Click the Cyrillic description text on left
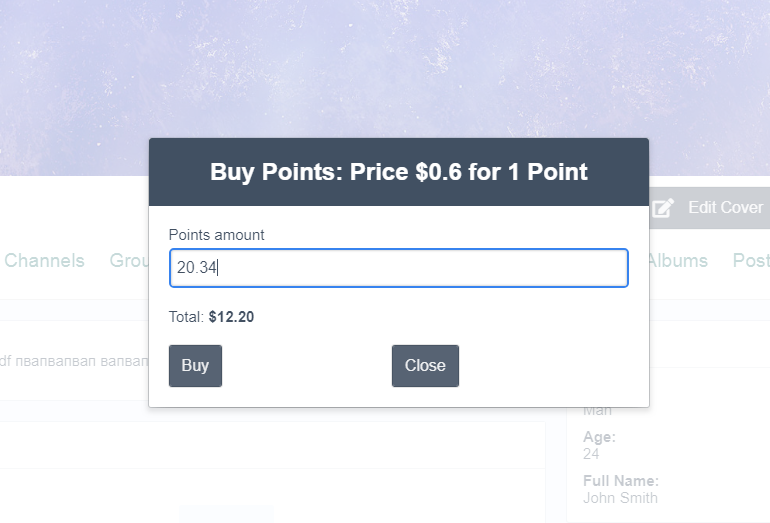This screenshot has width=770, height=523. [x=74, y=360]
